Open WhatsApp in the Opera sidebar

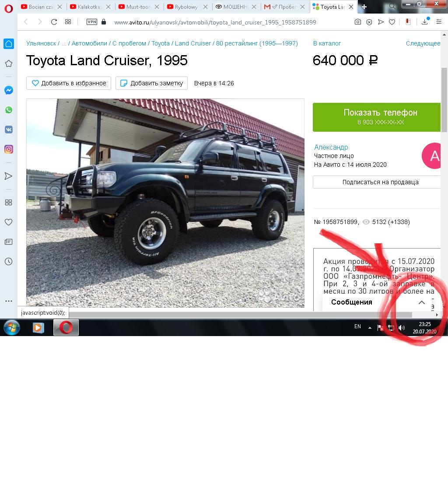(9, 110)
